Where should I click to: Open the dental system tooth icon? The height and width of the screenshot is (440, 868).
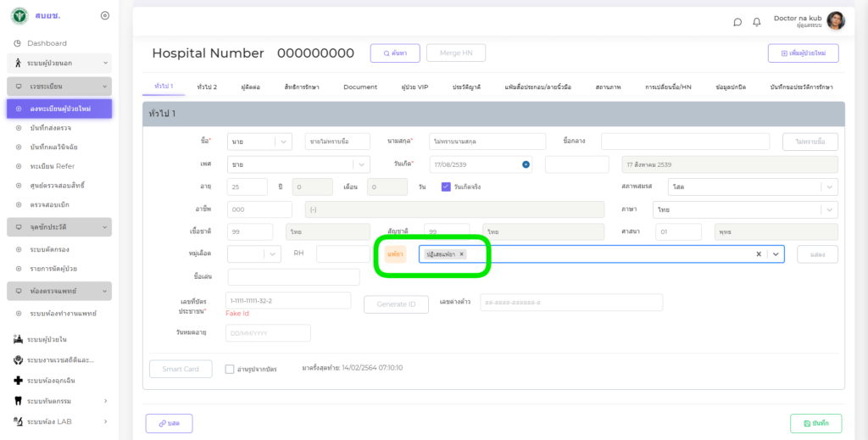point(18,400)
